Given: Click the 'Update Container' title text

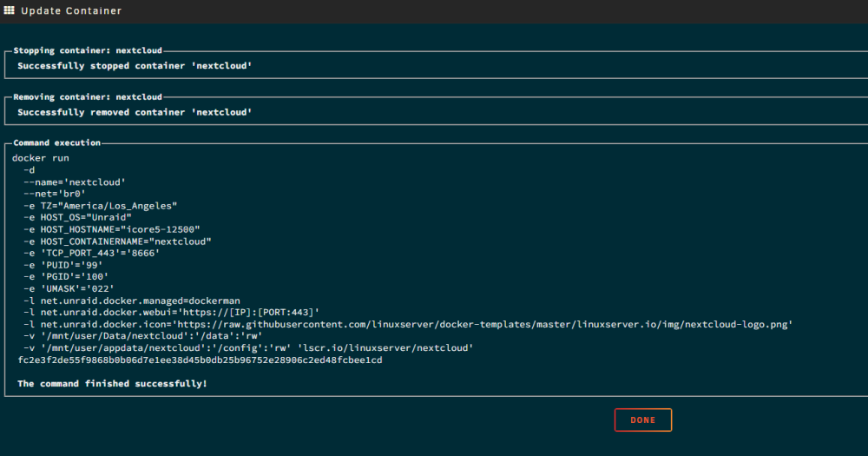Looking at the screenshot, I should (71, 10).
